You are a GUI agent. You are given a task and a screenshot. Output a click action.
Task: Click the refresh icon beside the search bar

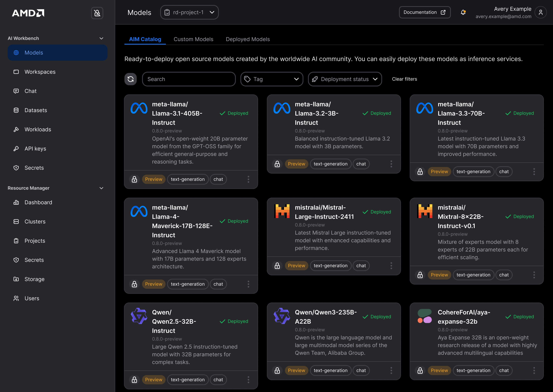(130, 79)
